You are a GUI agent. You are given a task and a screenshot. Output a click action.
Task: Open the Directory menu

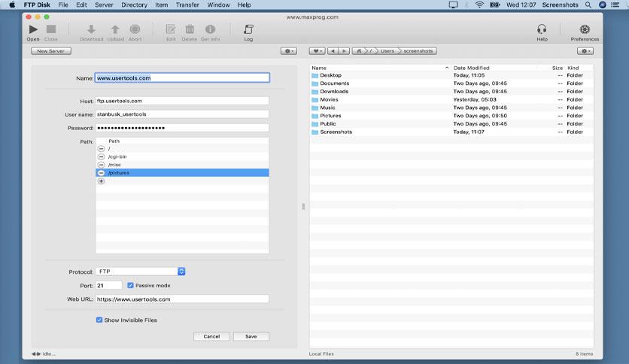coord(134,5)
